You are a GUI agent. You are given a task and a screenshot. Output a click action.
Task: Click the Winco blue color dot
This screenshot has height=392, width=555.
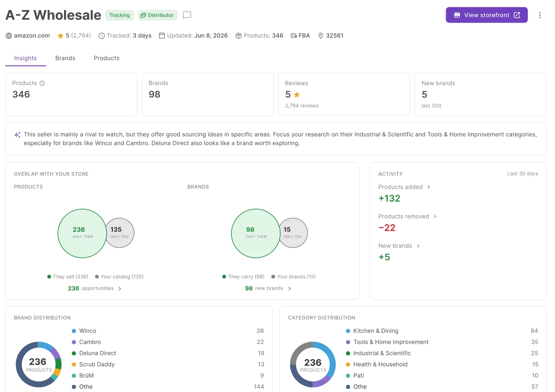[x=74, y=331]
